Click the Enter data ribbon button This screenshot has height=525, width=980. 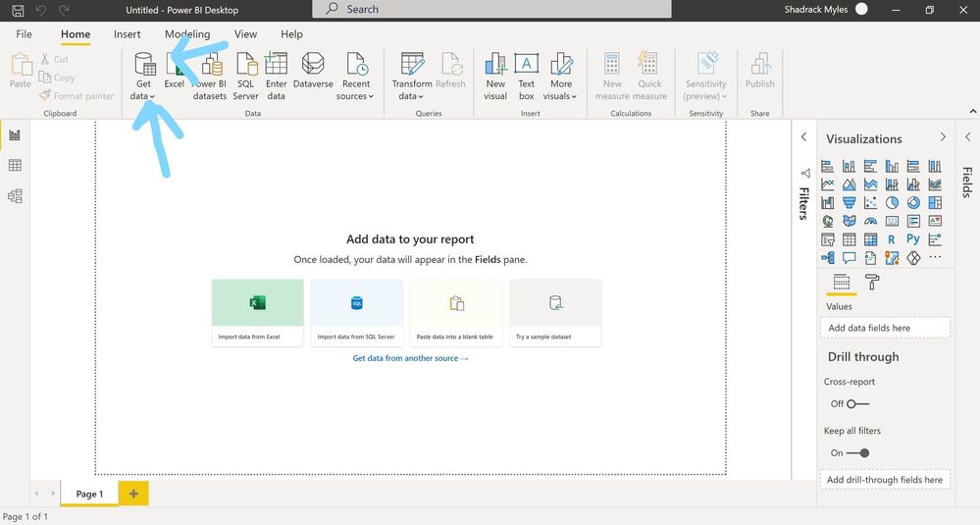click(276, 77)
